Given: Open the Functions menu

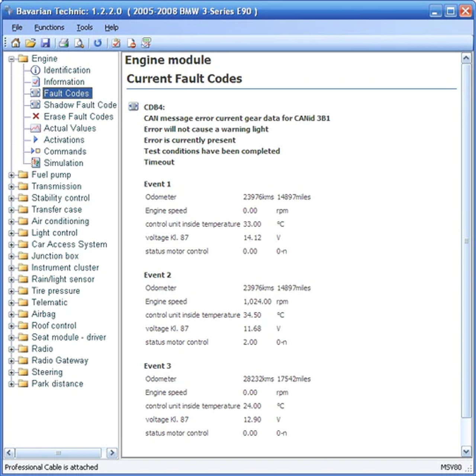Looking at the screenshot, I should pos(49,28).
